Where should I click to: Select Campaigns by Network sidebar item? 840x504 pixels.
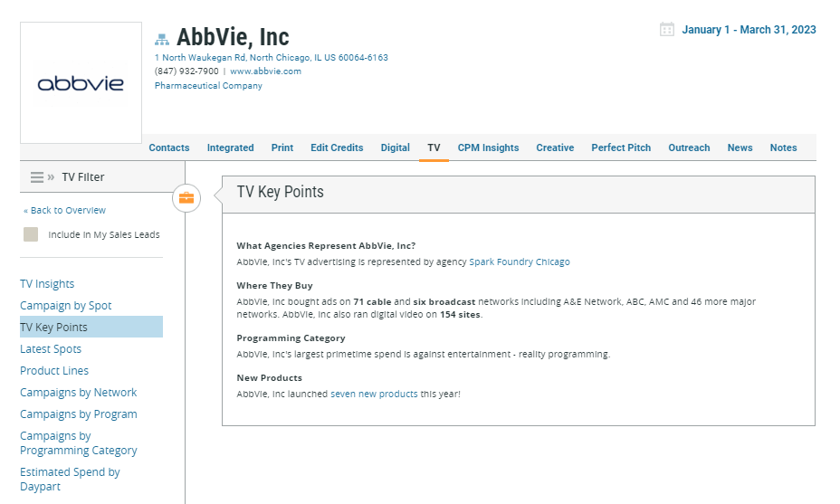[79, 393]
